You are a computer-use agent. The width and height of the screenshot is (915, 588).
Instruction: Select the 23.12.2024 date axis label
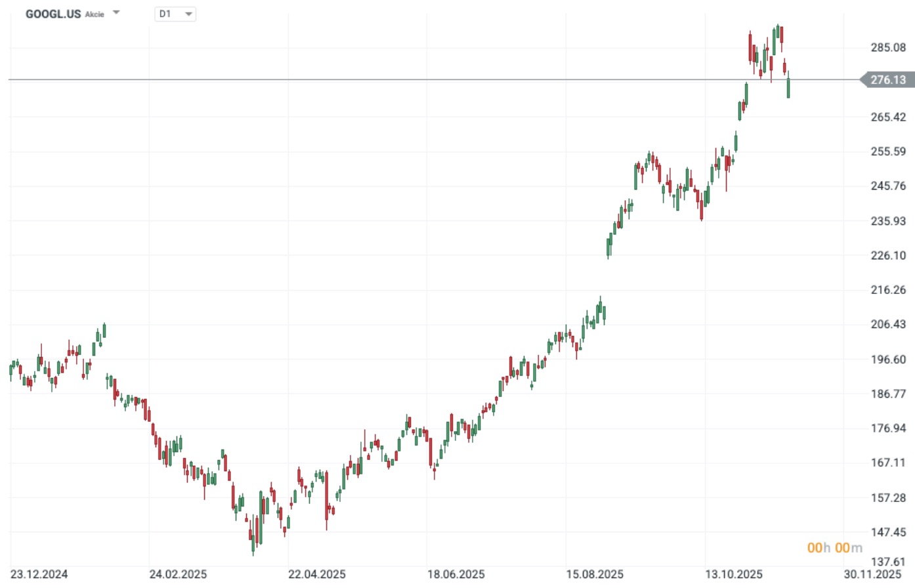(x=39, y=574)
